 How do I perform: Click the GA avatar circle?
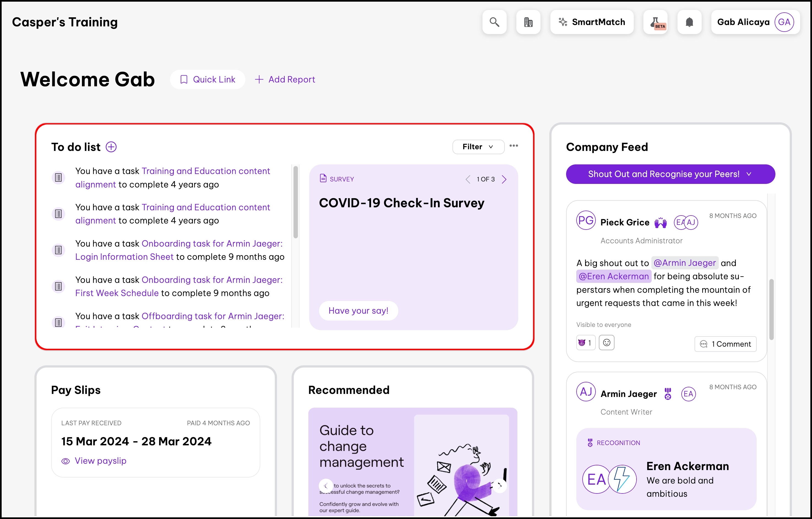(784, 22)
